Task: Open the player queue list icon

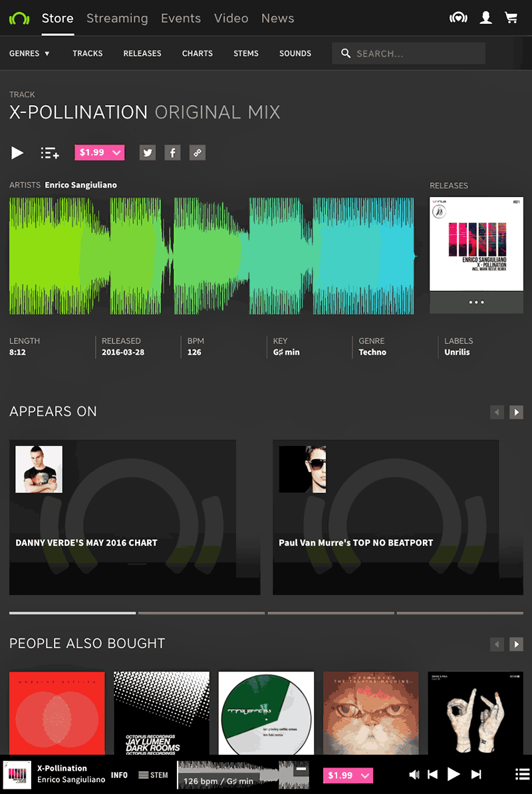Action: pos(523,774)
